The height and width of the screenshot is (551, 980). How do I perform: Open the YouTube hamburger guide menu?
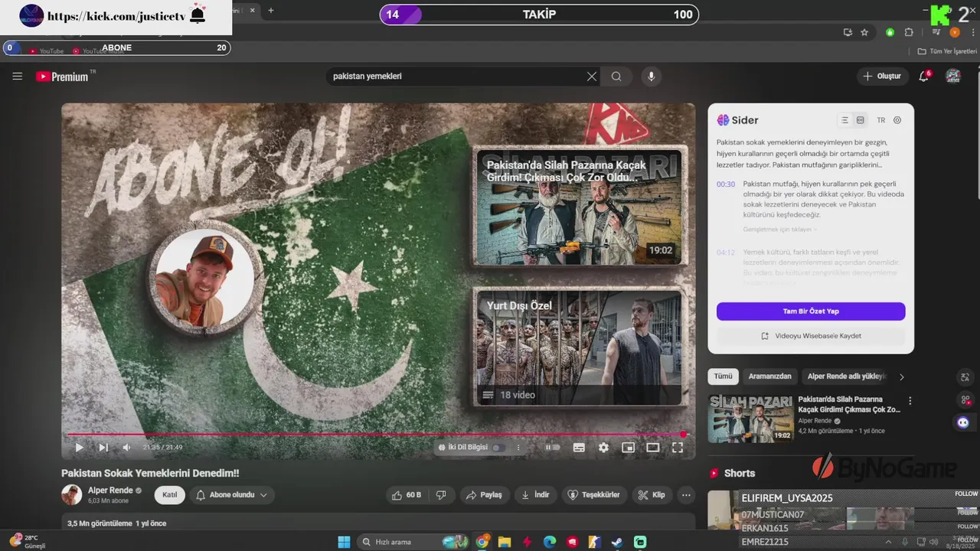[x=18, y=77]
